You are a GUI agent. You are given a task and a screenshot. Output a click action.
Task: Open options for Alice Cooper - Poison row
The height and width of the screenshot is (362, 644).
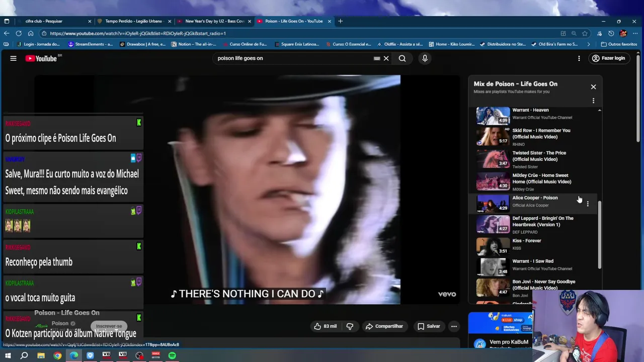pyautogui.click(x=587, y=204)
